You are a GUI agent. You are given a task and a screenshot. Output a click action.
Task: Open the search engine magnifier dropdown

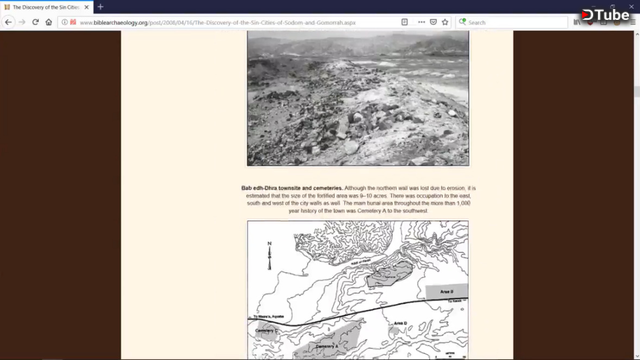pyautogui.click(x=462, y=22)
